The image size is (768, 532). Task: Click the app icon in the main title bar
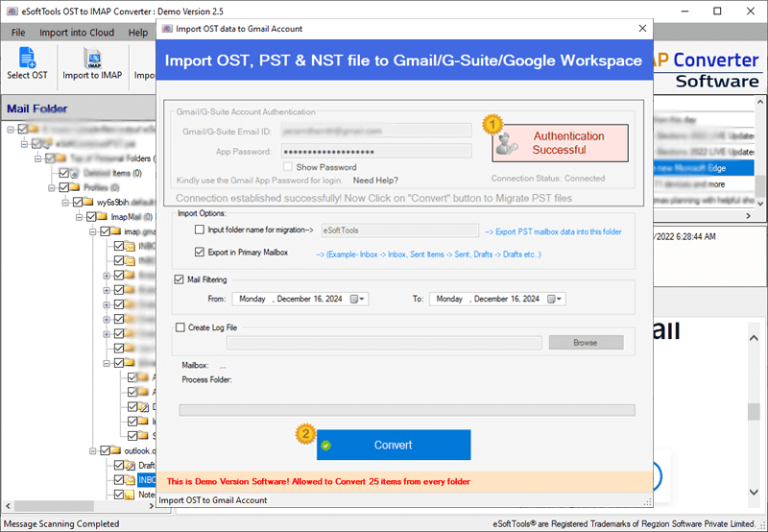(12, 11)
